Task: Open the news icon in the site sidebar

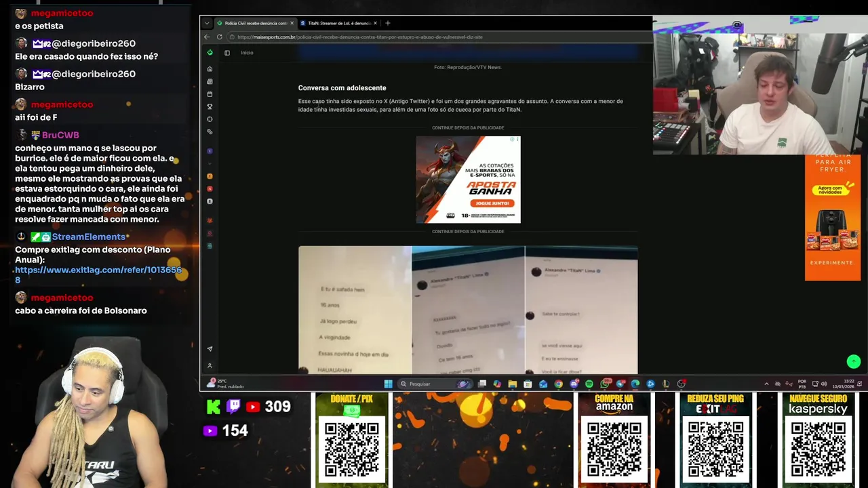Action: coord(210,81)
